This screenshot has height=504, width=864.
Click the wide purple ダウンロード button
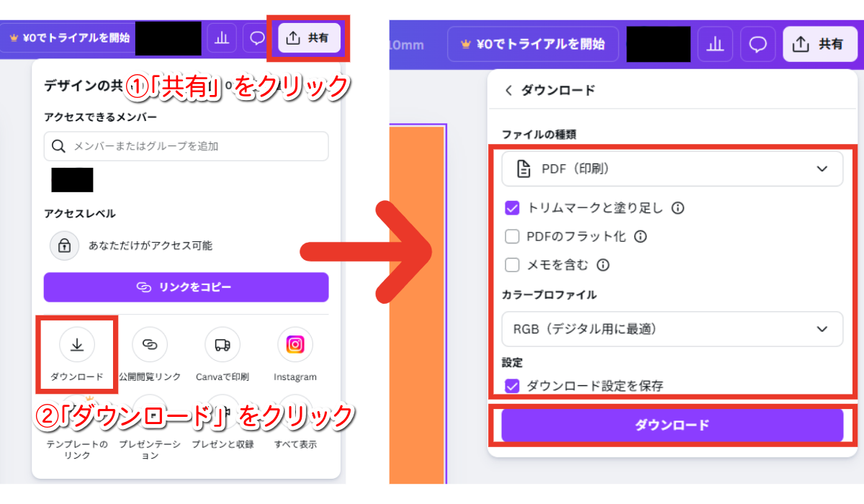(x=672, y=425)
